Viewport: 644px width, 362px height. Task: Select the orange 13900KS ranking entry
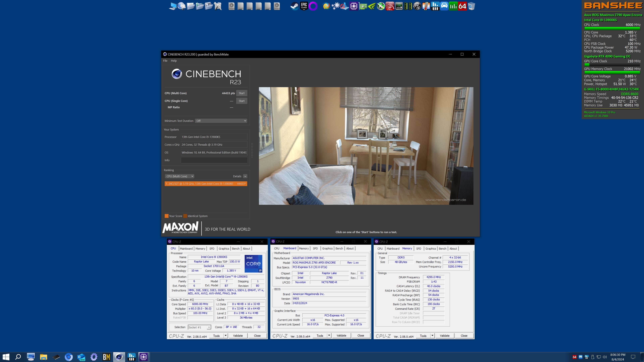click(206, 184)
